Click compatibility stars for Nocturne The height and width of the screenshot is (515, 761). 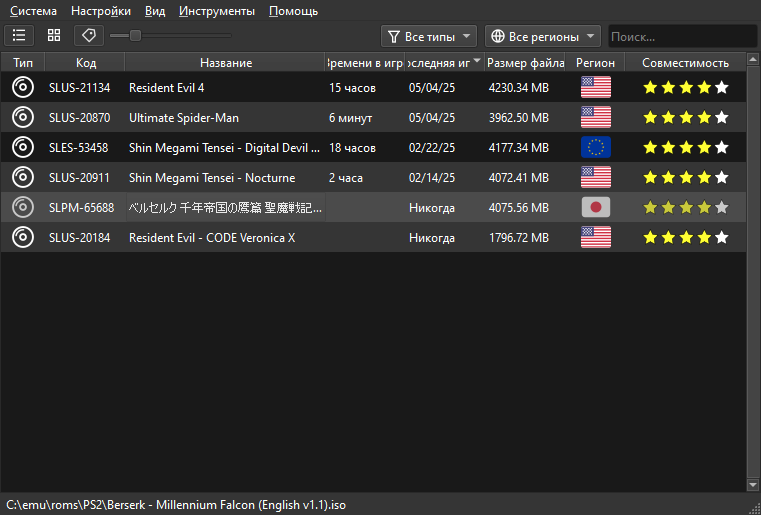(685, 177)
